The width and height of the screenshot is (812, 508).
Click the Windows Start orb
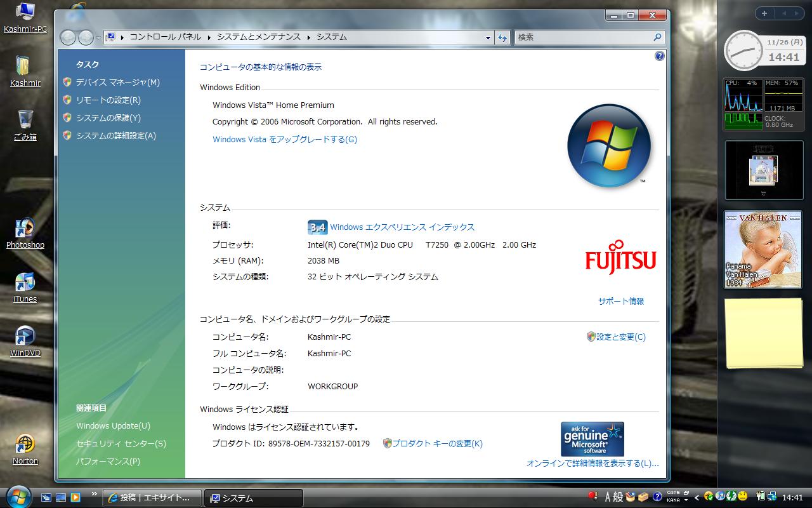(18, 496)
